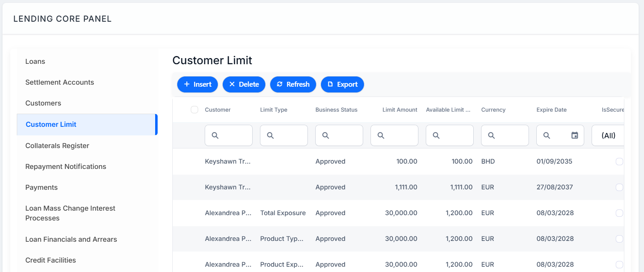Toggle IsSecure checkbox for the BHD row
Image resolution: width=644 pixels, height=272 pixels.
(x=619, y=162)
